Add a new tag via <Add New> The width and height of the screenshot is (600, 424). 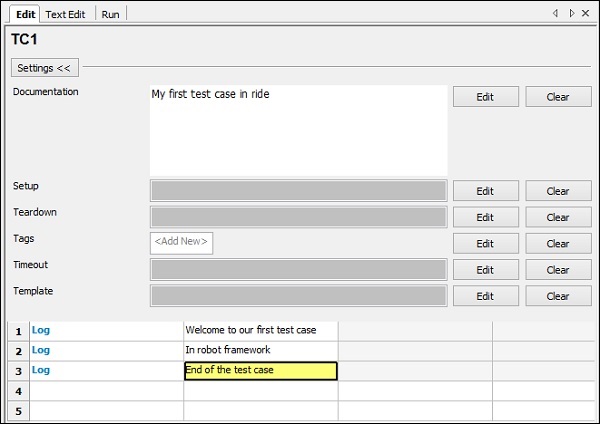point(181,243)
